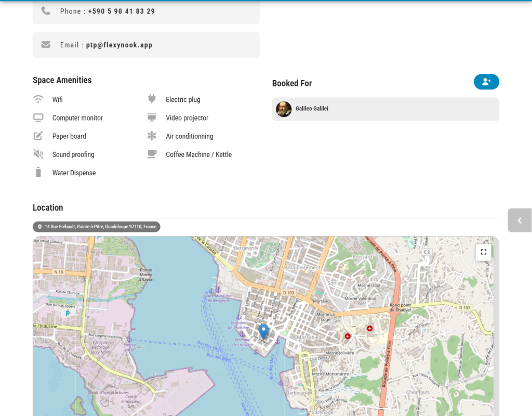Click the email ptp@flexynook.app
The image size is (532, 416).
pyautogui.click(x=119, y=45)
